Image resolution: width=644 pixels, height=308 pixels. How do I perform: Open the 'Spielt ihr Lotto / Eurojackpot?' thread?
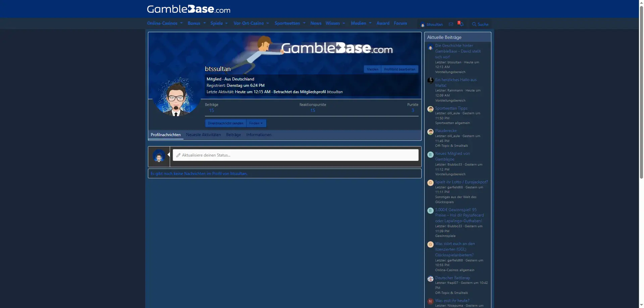point(462,182)
